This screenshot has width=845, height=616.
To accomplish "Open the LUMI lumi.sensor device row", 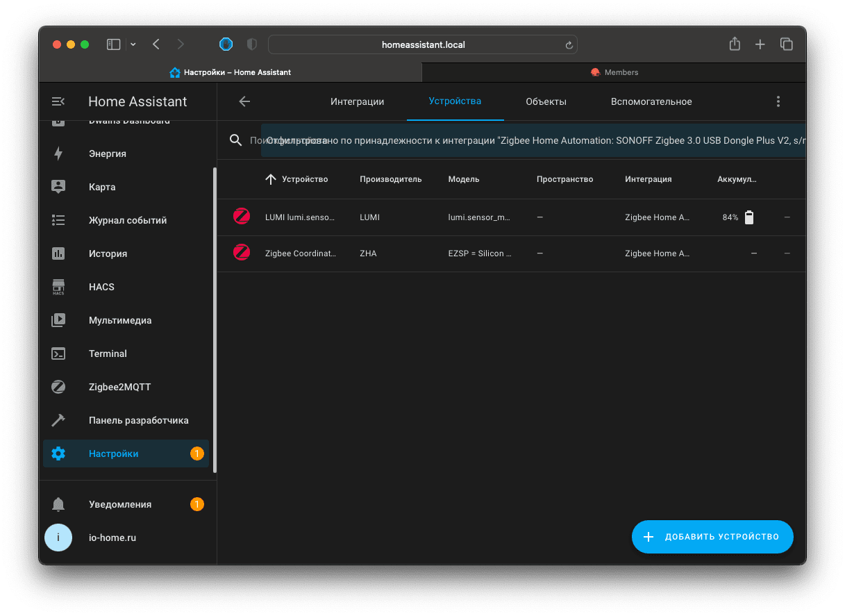I will [x=300, y=217].
